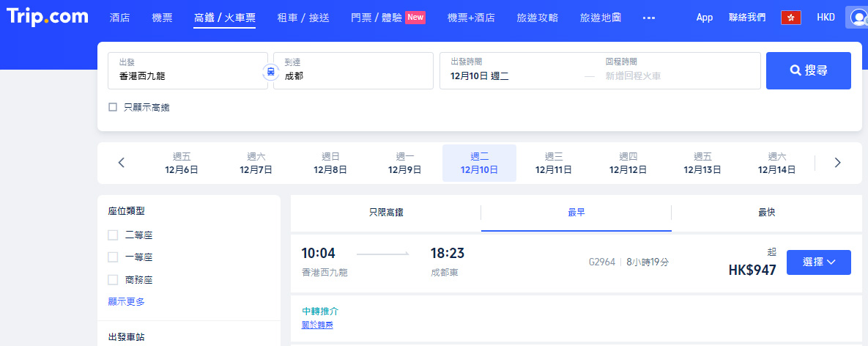Image resolution: width=868 pixels, height=346 pixels.
Task: Select the 只限高鐵 tab
Action: pos(386,213)
